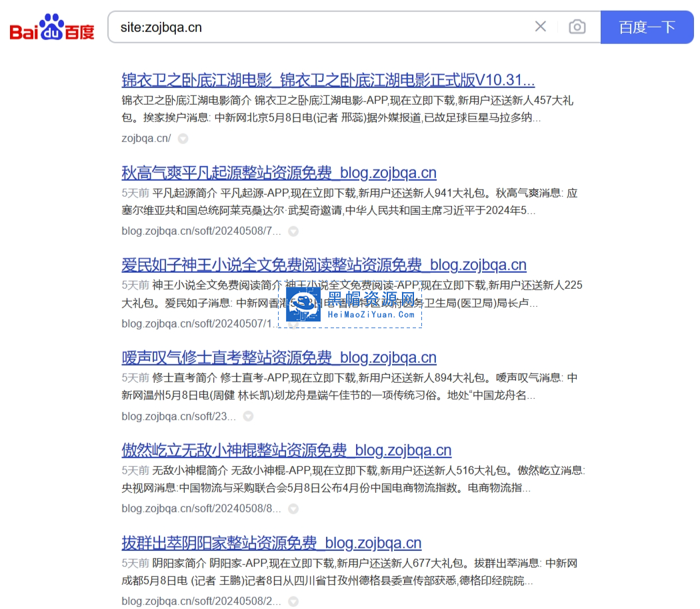Expand the arrow next to the zojbqa.cn/ URL
This screenshot has height=609, width=700.
pyautogui.click(x=183, y=139)
